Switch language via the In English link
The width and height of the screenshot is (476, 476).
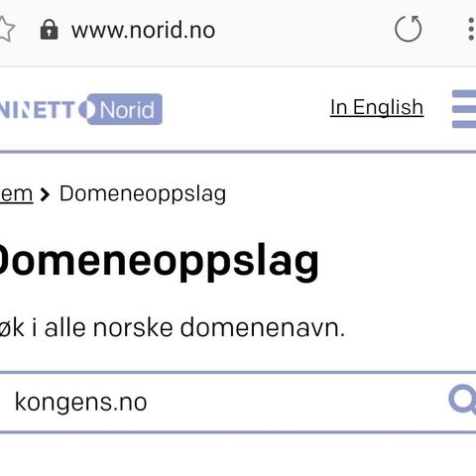pyautogui.click(x=377, y=107)
